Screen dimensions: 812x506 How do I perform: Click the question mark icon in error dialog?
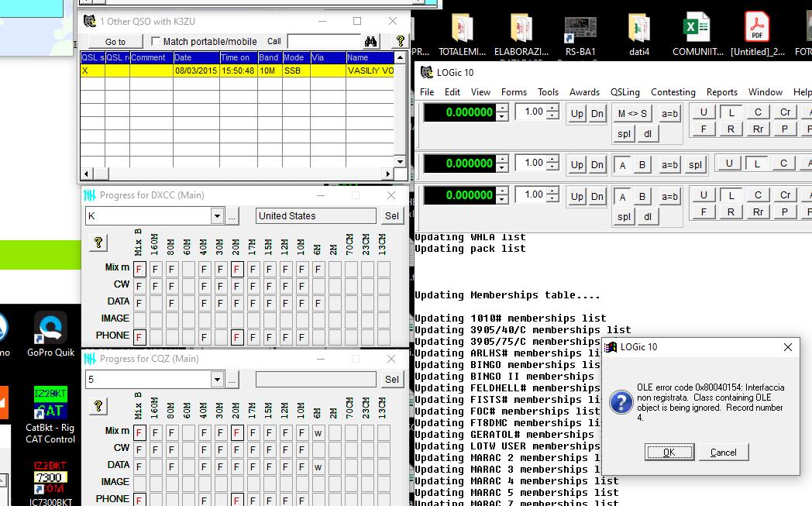(621, 402)
